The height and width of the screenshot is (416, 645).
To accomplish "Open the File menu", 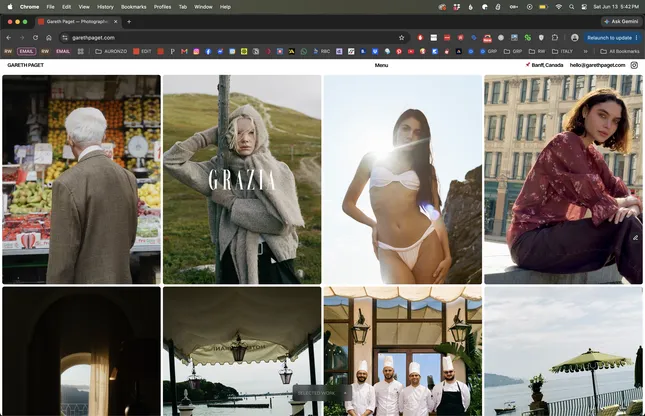I will pos(50,7).
